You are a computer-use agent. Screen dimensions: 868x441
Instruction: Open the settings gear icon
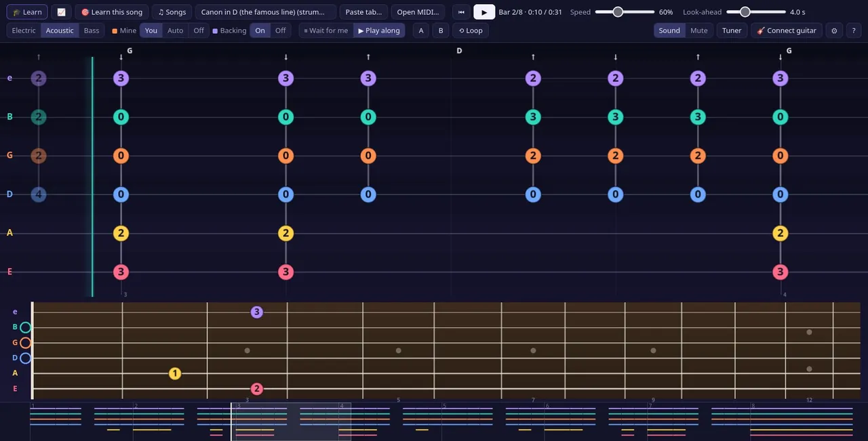(834, 30)
